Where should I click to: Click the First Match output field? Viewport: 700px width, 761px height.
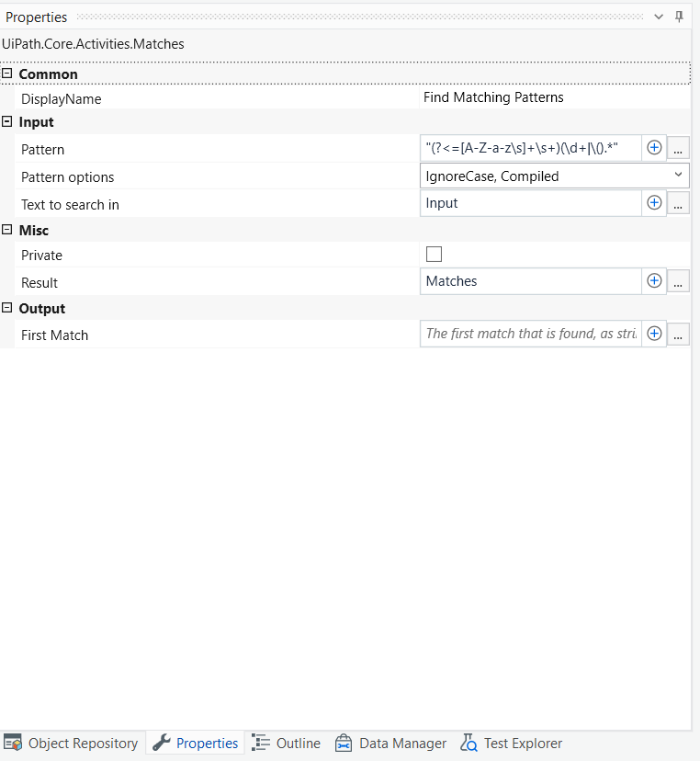coord(531,334)
